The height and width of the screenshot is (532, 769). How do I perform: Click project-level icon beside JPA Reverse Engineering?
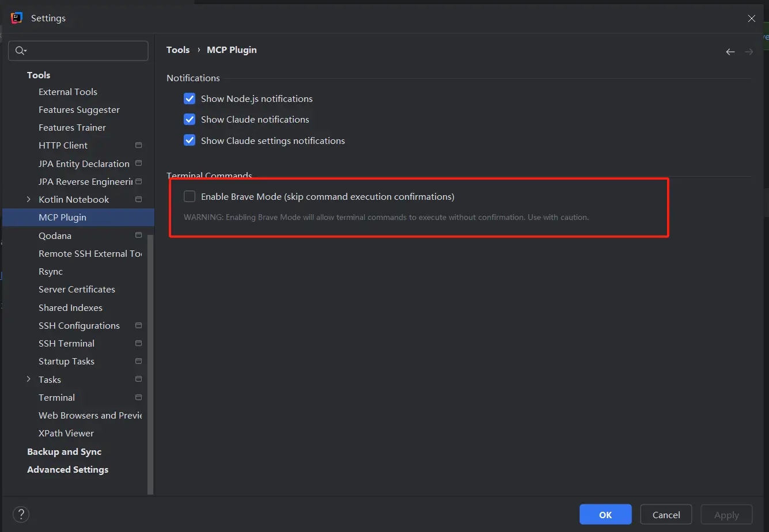pos(138,181)
